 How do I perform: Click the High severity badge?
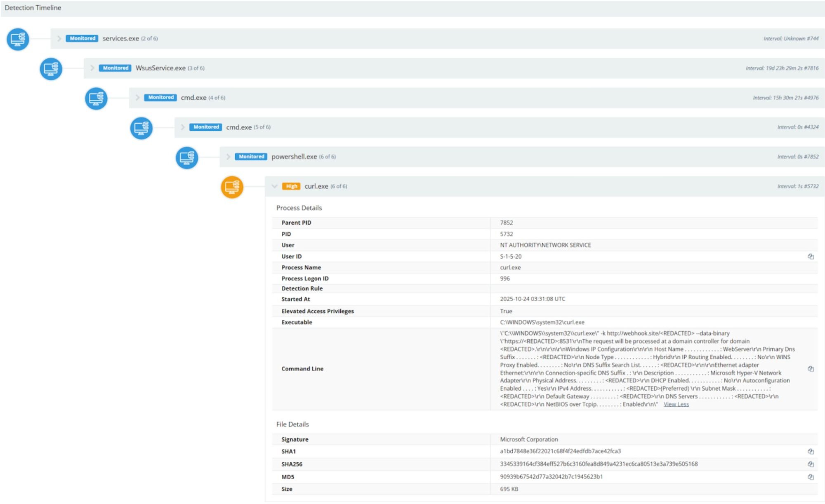coord(291,186)
